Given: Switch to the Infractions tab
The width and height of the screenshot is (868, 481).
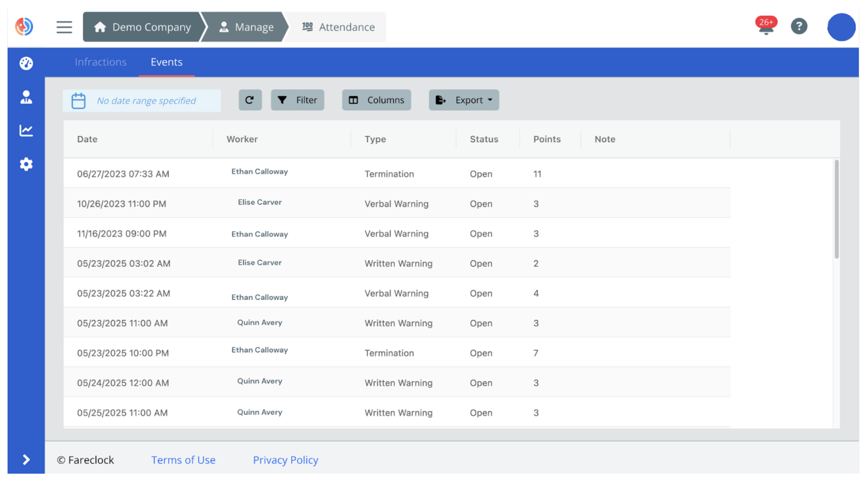Looking at the screenshot, I should click(101, 62).
